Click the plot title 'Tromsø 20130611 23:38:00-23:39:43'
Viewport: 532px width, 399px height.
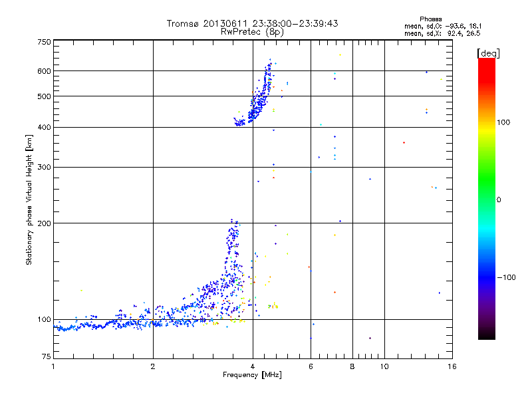click(252, 23)
